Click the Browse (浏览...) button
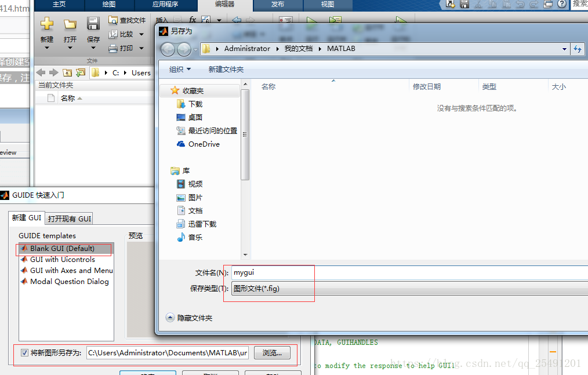Viewport: 588px width, 375px height. click(x=272, y=352)
